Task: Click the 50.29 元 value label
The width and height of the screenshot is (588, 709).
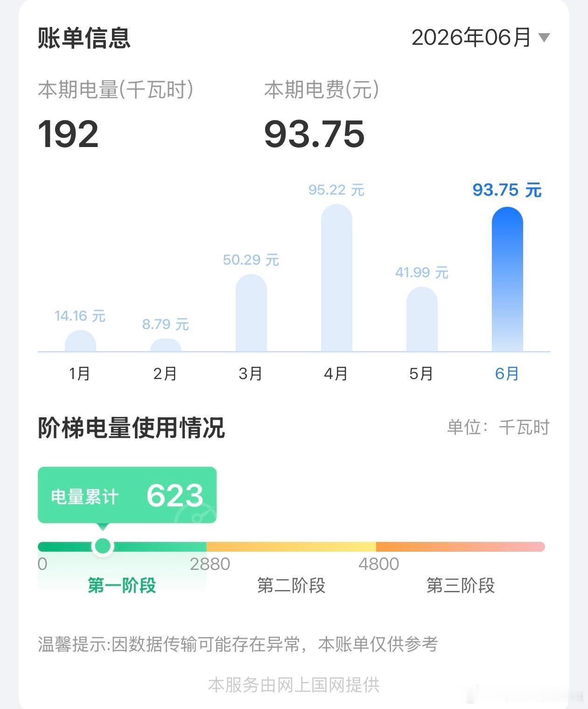Action: (x=251, y=260)
